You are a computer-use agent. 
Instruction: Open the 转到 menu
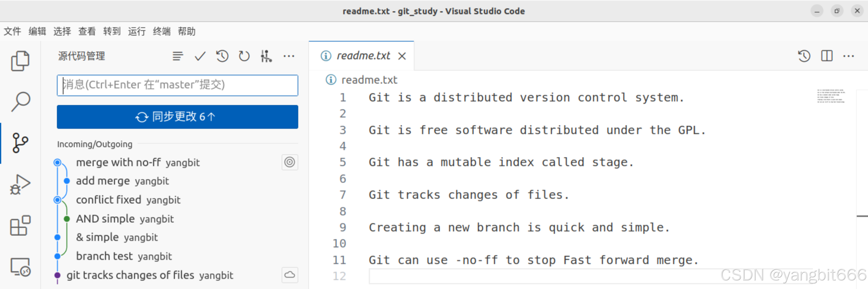112,31
